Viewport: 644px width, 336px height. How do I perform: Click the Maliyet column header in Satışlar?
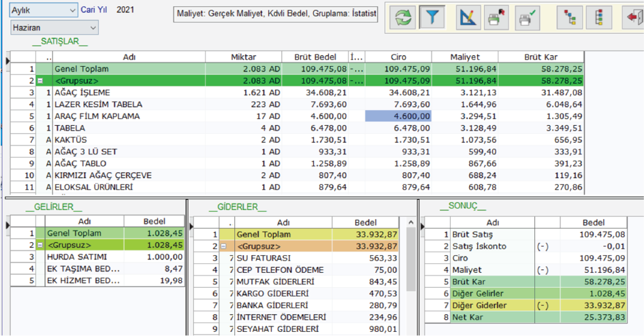466,57
